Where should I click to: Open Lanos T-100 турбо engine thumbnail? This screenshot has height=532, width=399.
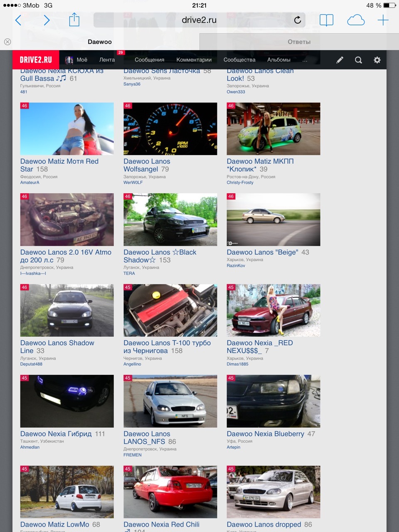[170, 310]
